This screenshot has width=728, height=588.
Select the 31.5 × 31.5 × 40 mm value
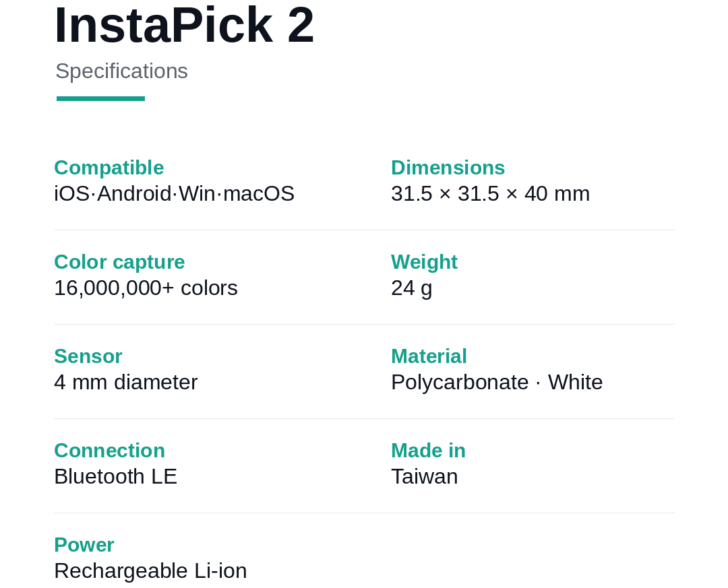click(x=490, y=193)
